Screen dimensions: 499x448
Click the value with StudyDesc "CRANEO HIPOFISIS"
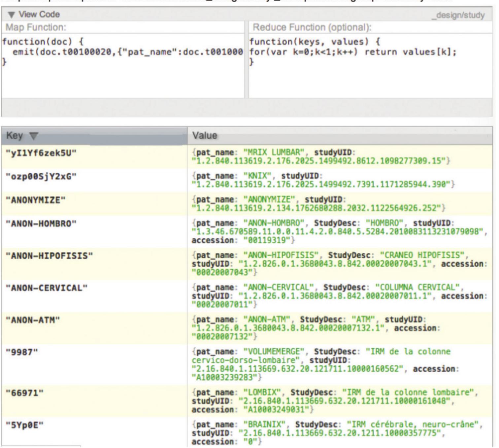tap(340, 264)
